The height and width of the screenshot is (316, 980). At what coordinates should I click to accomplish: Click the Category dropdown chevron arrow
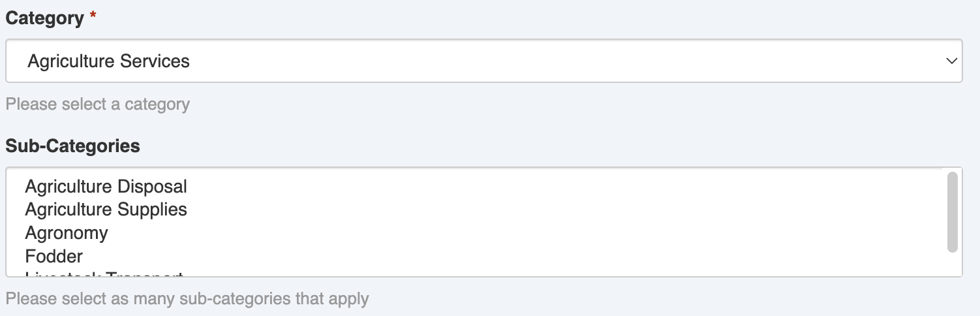pos(951,61)
